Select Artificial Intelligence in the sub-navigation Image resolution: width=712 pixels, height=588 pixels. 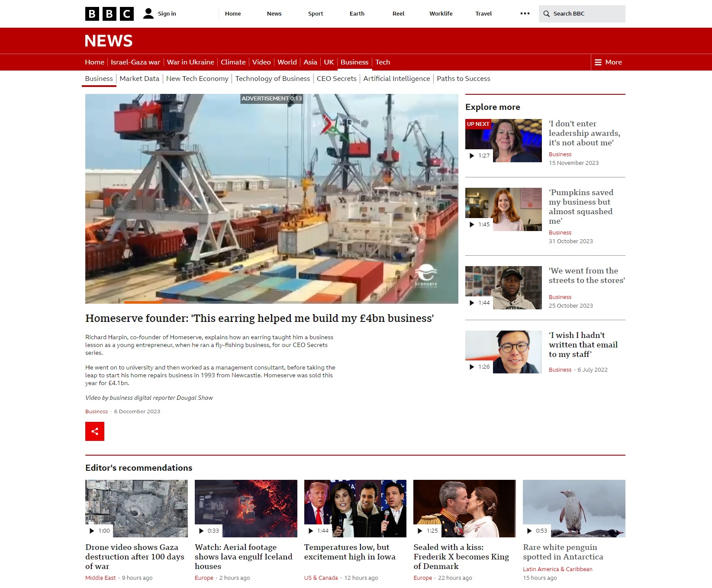point(396,79)
